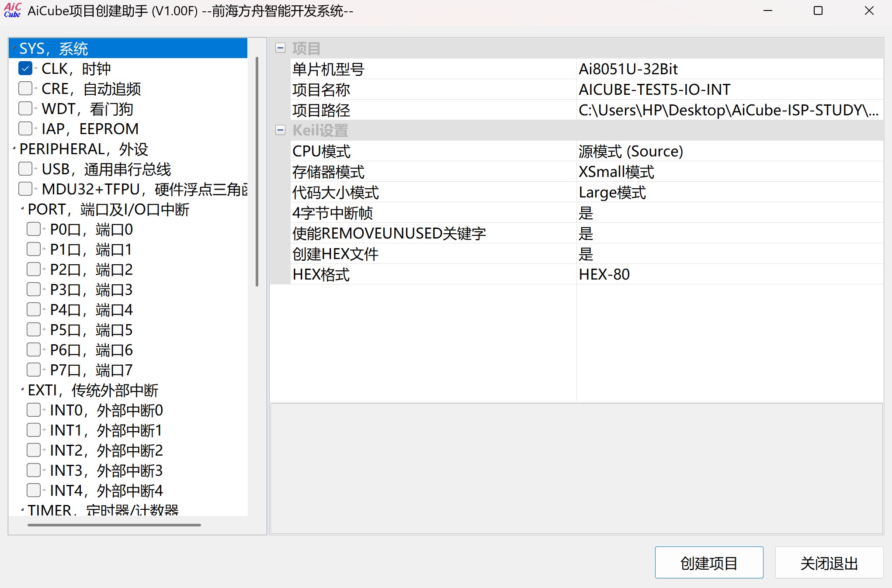Tick the P2口 端口2 checkbox
892x588 pixels.
click(x=34, y=270)
